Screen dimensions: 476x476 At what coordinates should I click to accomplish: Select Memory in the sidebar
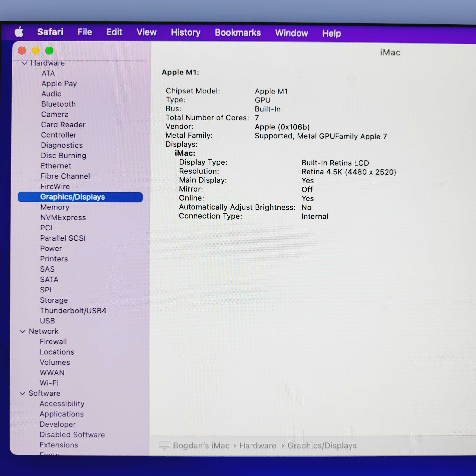55,207
